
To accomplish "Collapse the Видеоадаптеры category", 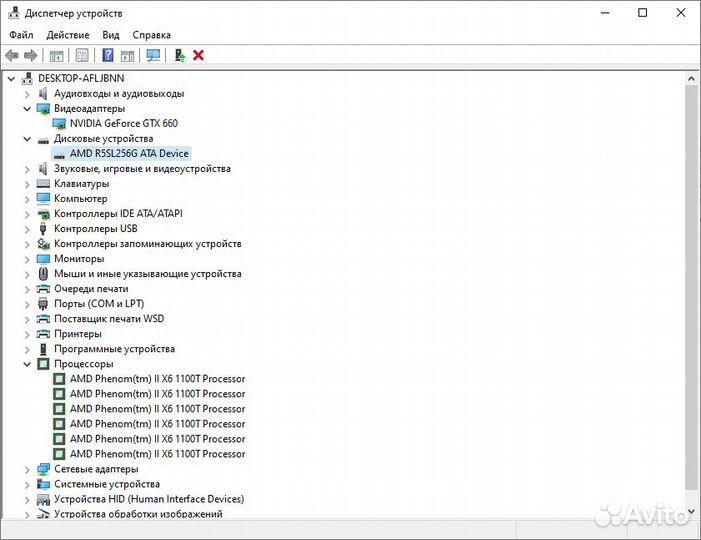I will (x=27, y=109).
